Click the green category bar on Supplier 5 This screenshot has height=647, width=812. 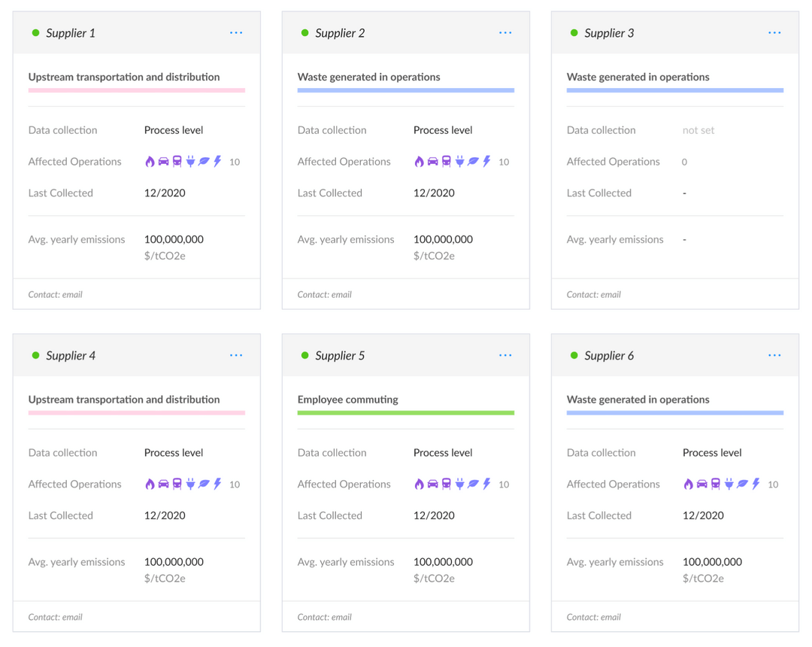406,413
